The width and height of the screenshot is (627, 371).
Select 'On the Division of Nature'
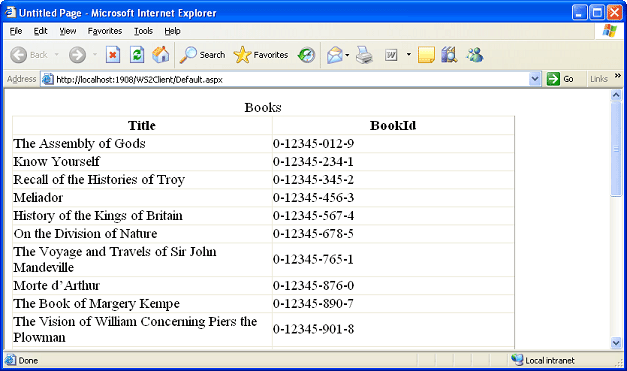142,233
